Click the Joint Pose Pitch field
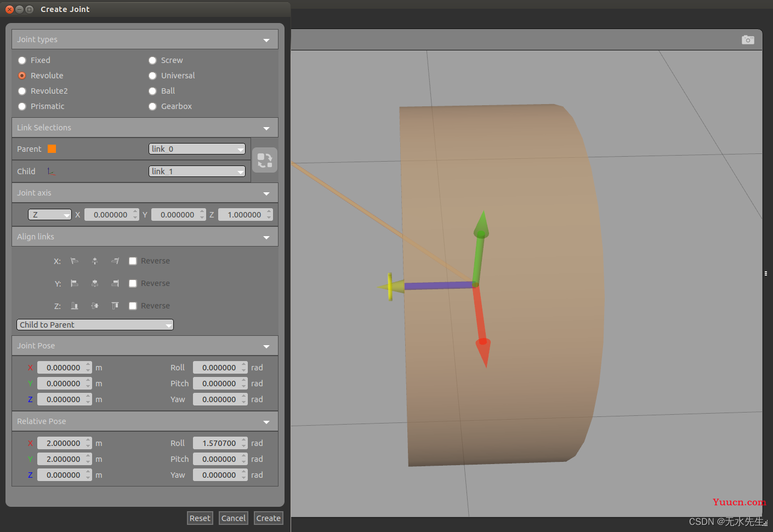Viewport: 773px width, 532px height. point(220,384)
